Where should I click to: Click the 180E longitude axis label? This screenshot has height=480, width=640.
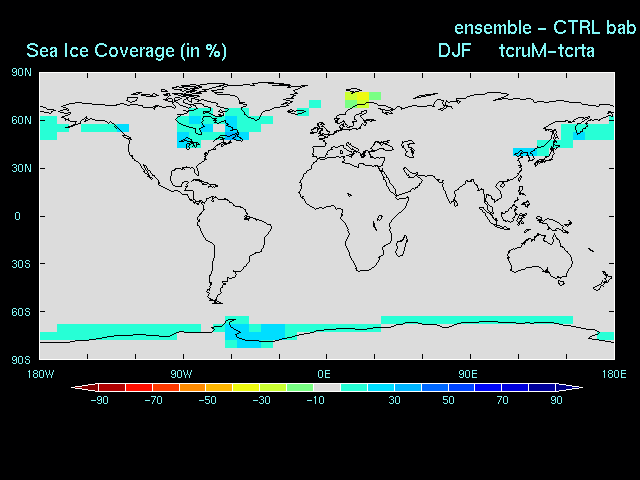(x=614, y=374)
